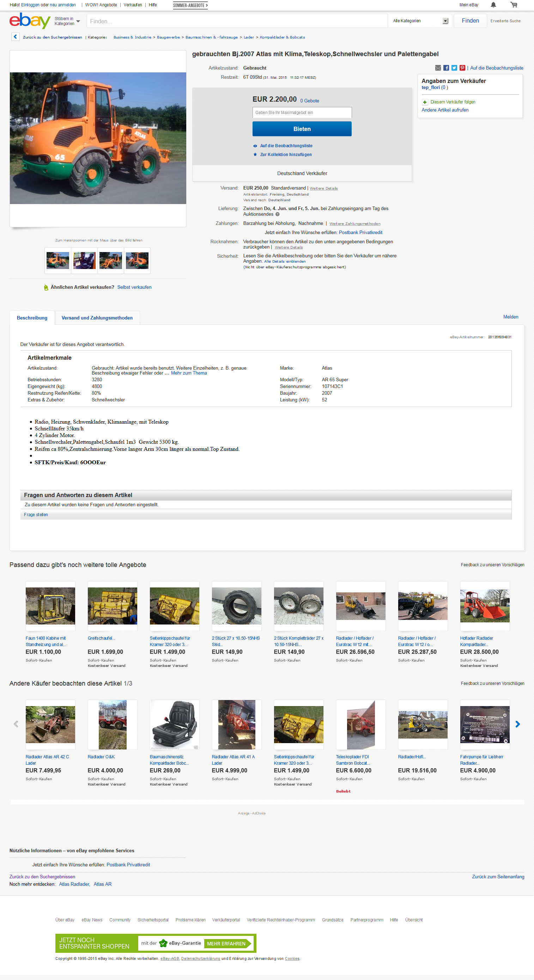Open Faun 1400 Kabine listing image
Screen dimensions: 534x980
pyautogui.click(x=50, y=606)
